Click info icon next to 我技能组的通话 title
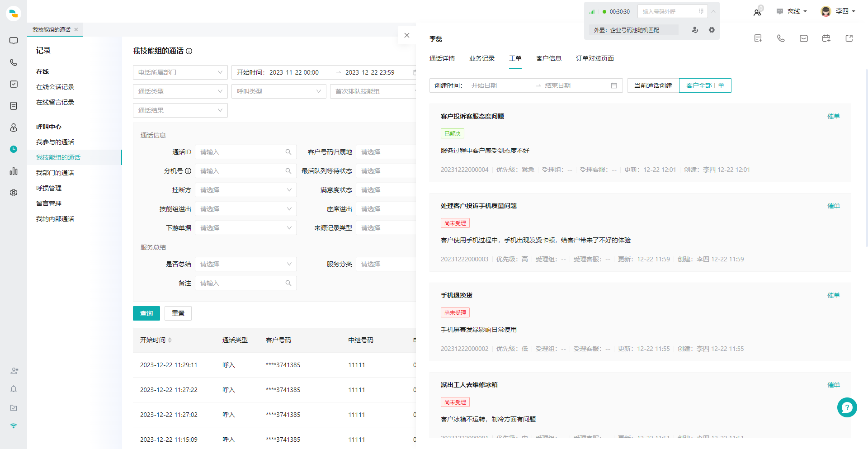Viewport: 868px width, 449px height. click(x=189, y=51)
